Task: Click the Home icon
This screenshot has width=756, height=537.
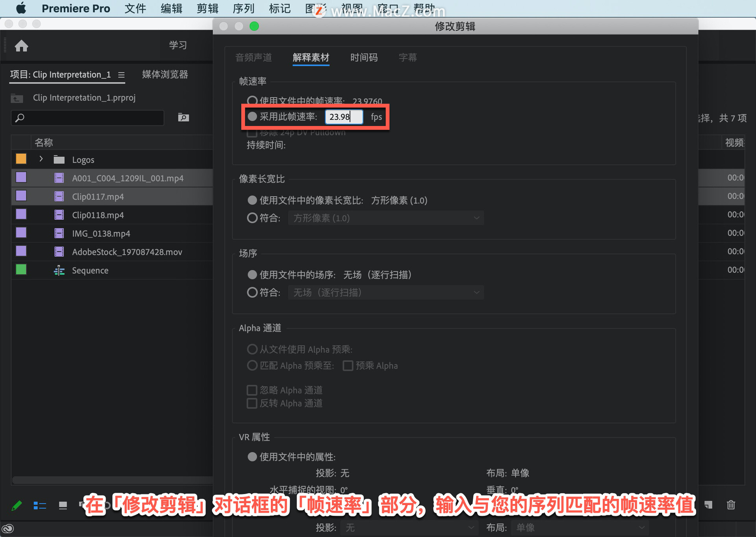Action: 21,46
